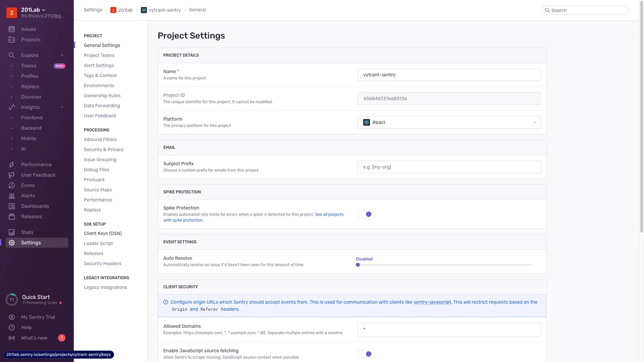Click the React logo in Platform field
644x362 pixels.
point(366,122)
